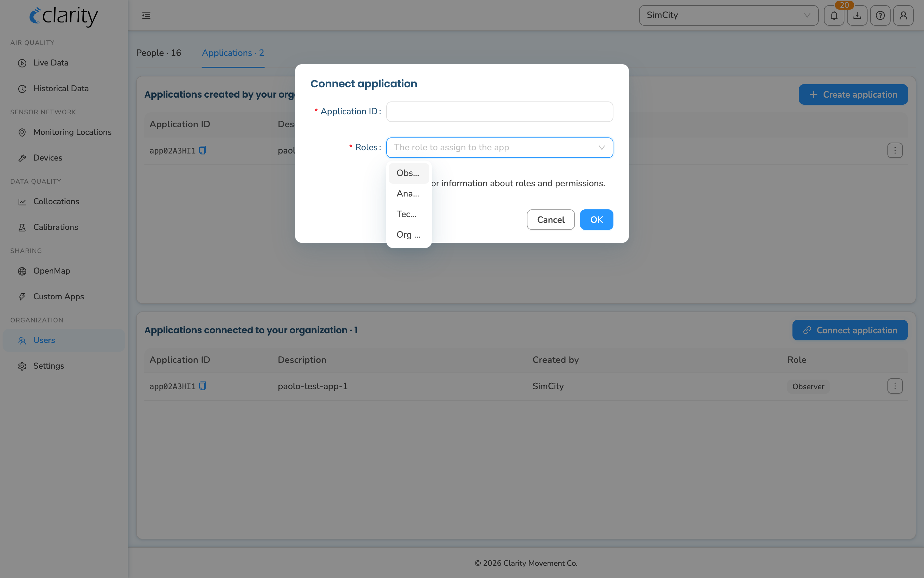This screenshot has width=924, height=578.
Task: Choose the Obs... role option
Action: (408, 173)
